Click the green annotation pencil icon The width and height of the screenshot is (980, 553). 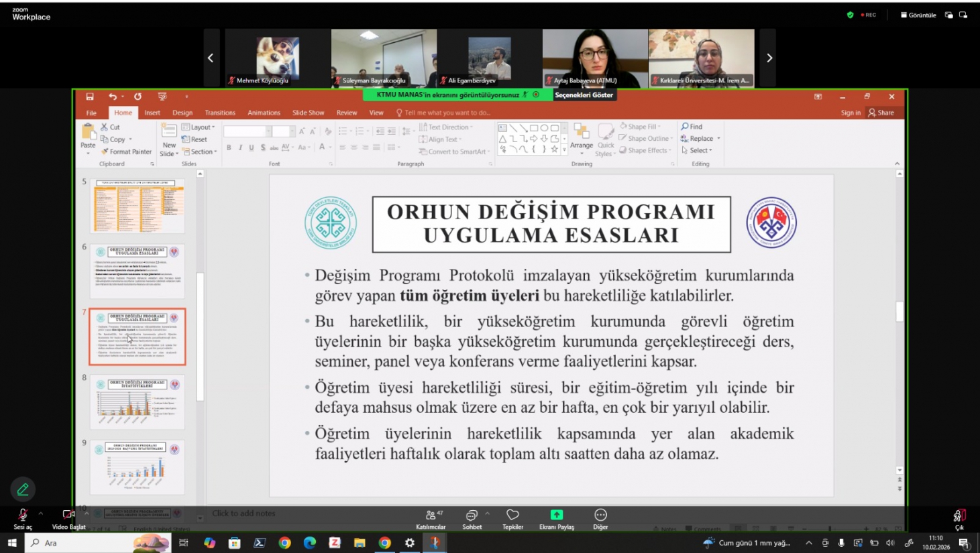[x=23, y=489]
